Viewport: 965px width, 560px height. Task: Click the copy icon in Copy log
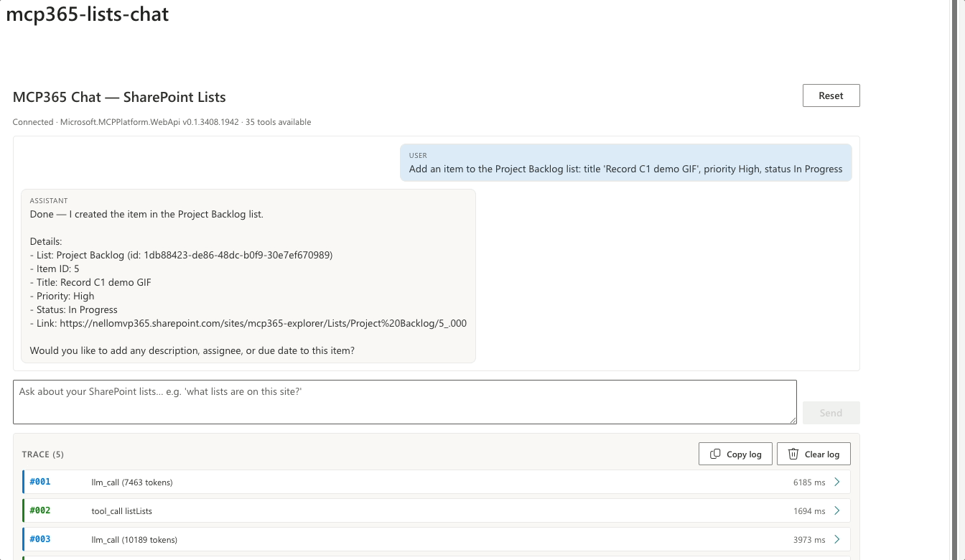coord(715,454)
